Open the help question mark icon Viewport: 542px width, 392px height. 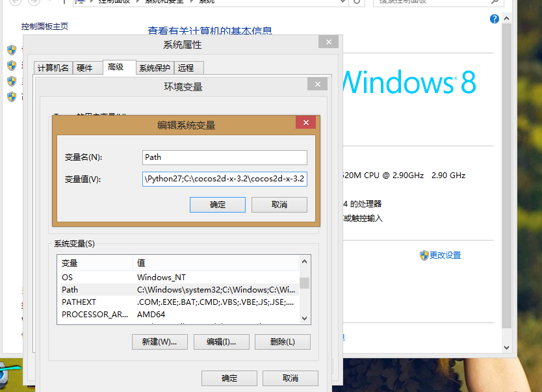(x=495, y=19)
